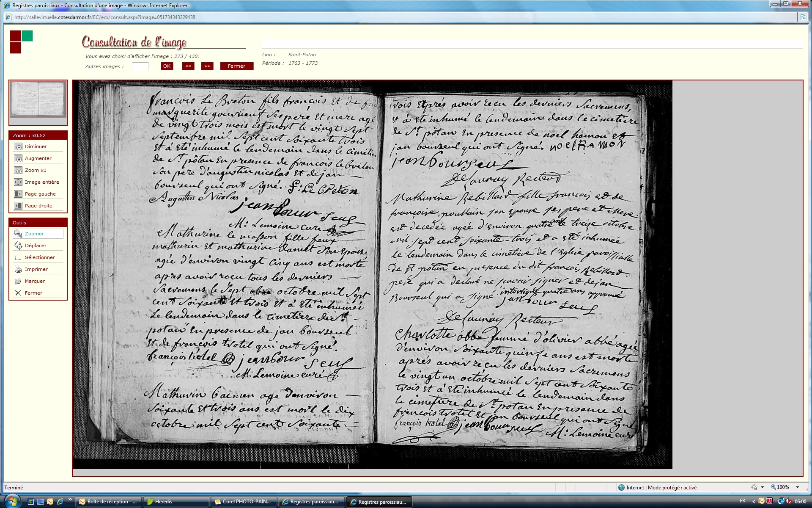Switch to the Heredis taskbar window
The image size is (812, 508).
click(176, 502)
